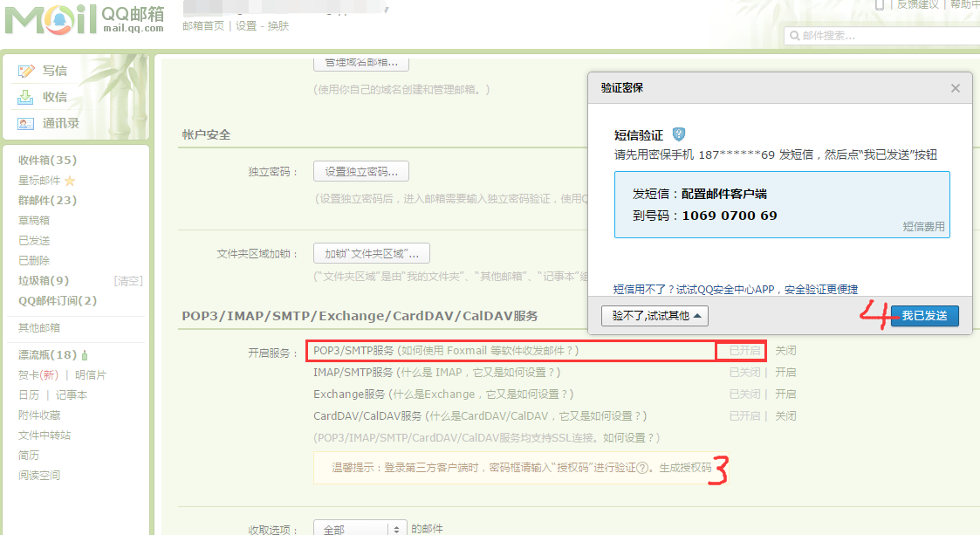
Task: Open 简历 in the sidebar
Action: pyautogui.click(x=29, y=455)
